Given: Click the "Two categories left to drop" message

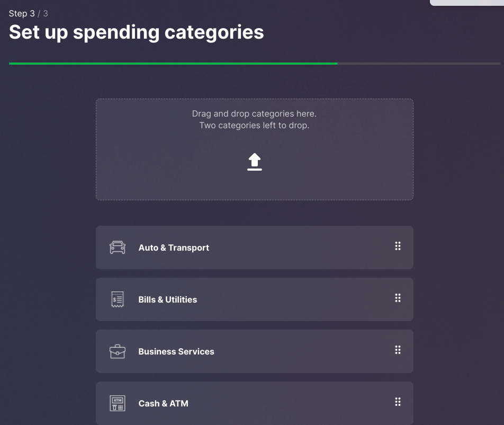Looking at the screenshot, I should point(254,126).
